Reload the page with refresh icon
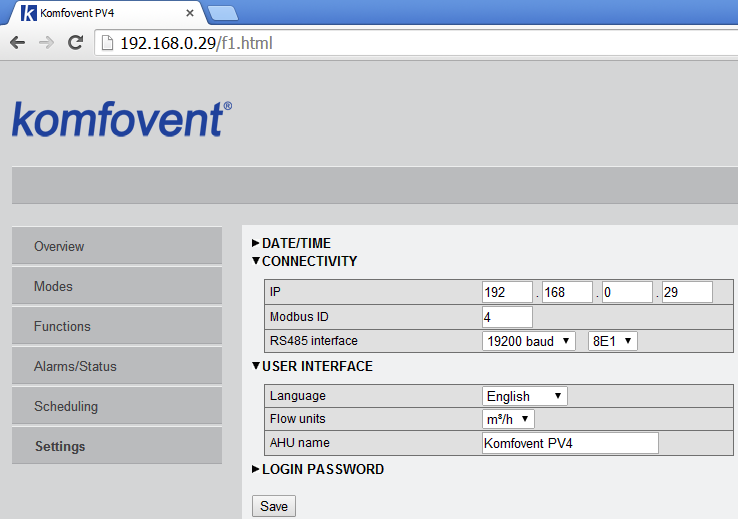Image resolution: width=738 pixels, height=519 pixels. pyautogui.click(x=75, y=43)
